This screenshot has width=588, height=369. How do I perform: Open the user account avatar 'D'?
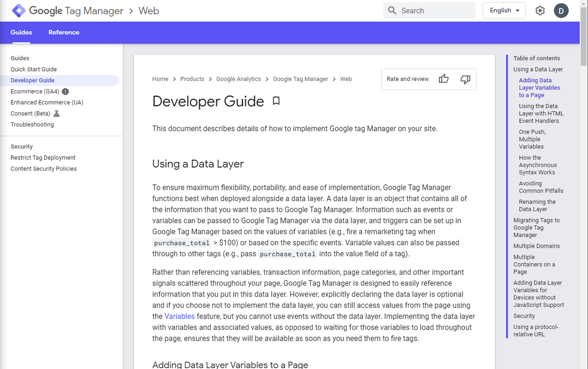(561, 11)
